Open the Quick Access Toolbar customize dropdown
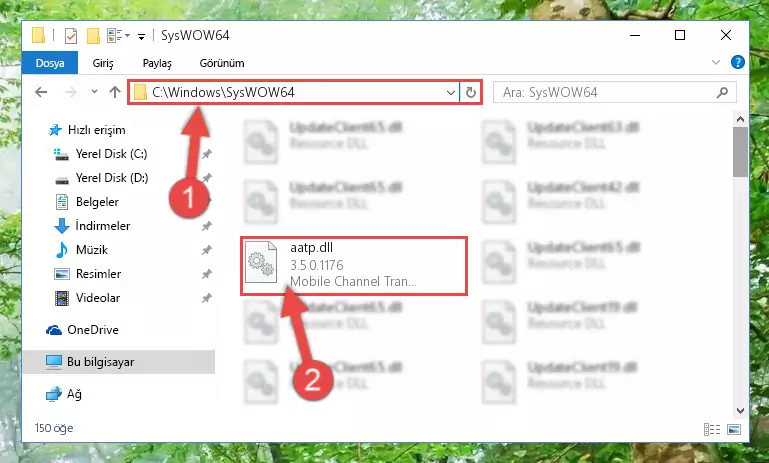This screenshot has height=463, width=769. tap(141, 36)
